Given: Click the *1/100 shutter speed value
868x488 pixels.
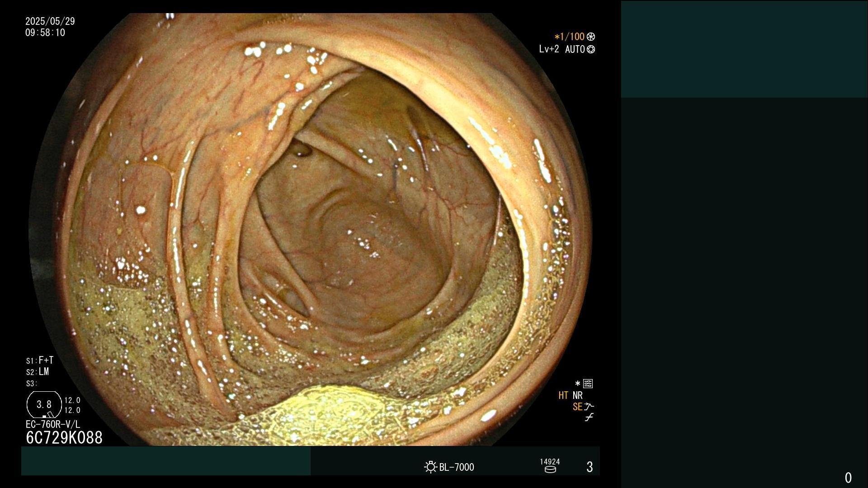Looking at the screenshot, I should pyautogui.click(x=570, y=37).
